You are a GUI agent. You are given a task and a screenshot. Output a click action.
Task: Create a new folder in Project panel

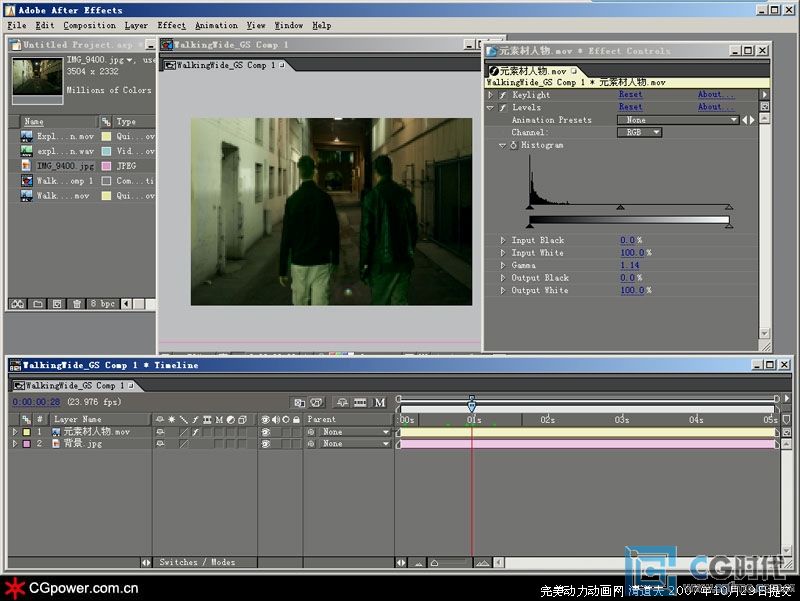(38, 304)
